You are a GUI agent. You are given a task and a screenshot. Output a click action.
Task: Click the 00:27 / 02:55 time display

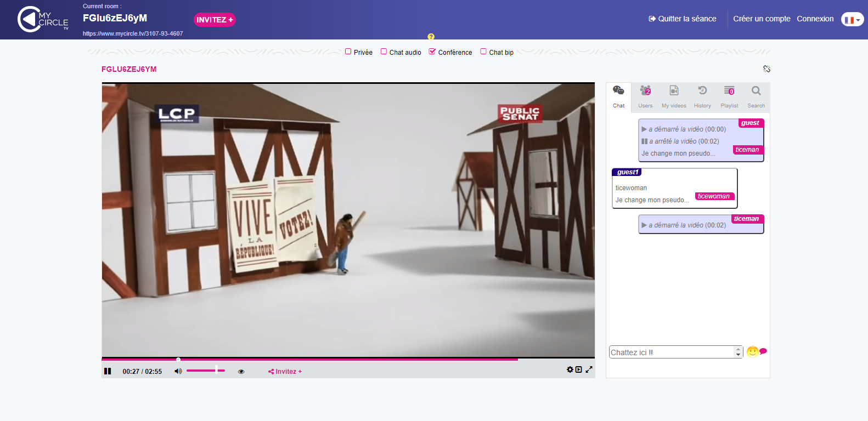(x=142, y=372)
